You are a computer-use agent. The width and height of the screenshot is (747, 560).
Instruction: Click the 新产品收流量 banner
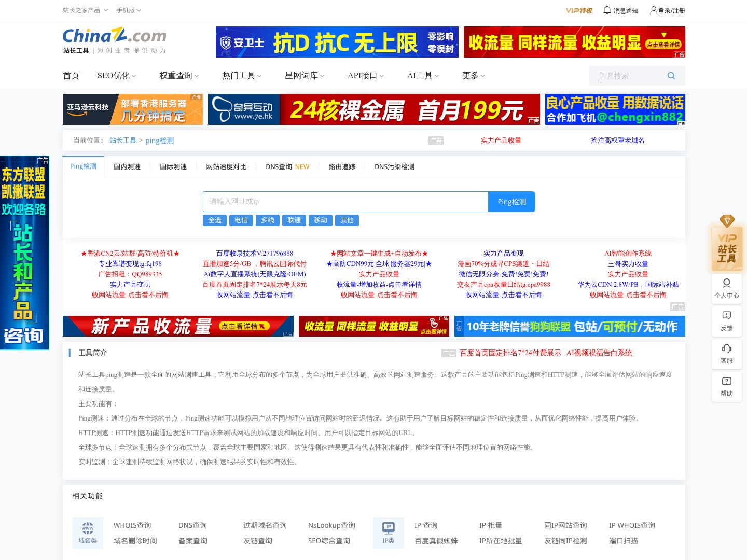(x=178, y=326)
